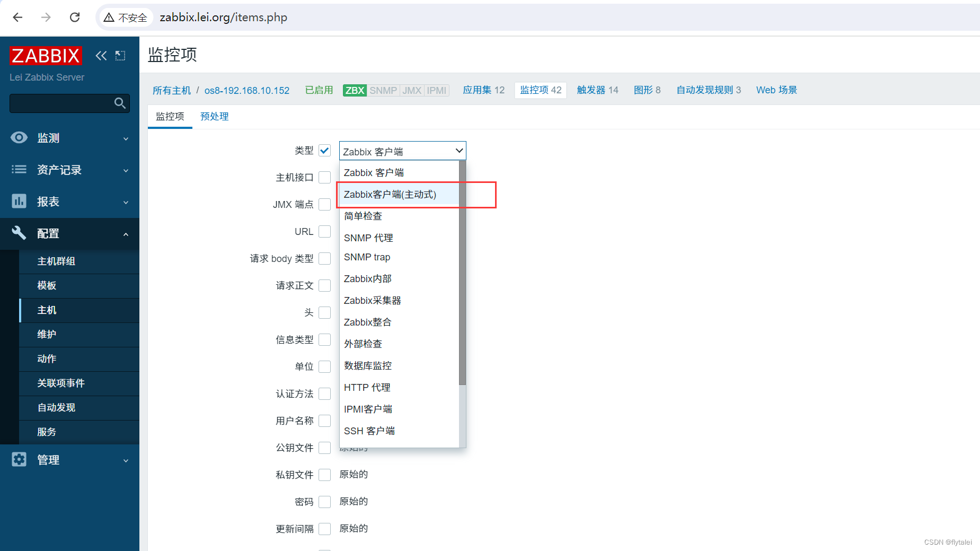Click the IPMI availability badge
Screen dimensions: 980x551
pyautogui.click(x=437, y=90)
